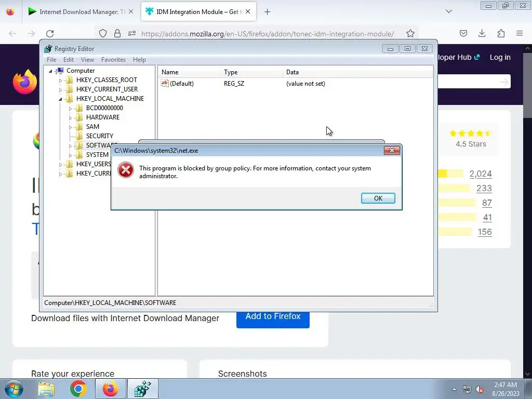Open the 233 four-star reviews link

[x=484, y=188]
